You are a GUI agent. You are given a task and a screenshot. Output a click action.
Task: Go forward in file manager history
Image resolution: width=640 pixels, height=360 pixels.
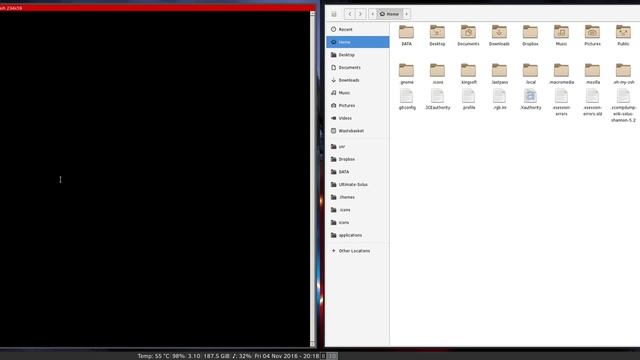(360, 14)
